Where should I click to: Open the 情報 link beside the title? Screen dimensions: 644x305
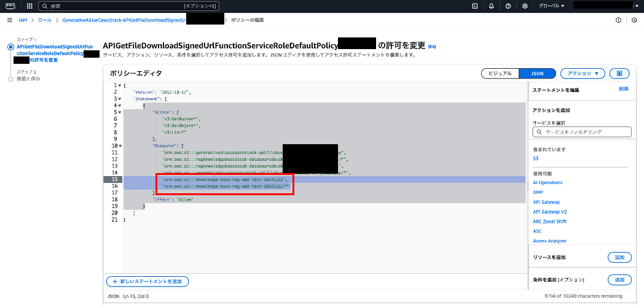pos(432,47)
